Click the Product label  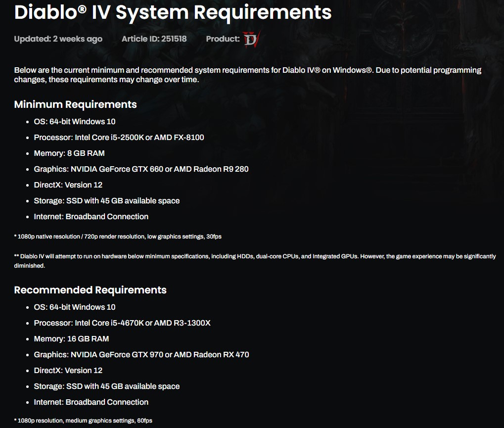(x=223, y=39)
